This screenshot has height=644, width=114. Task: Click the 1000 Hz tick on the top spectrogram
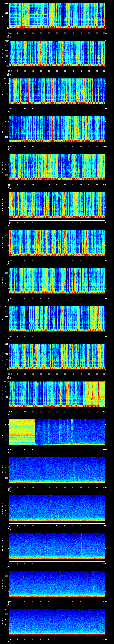(6, 3)
